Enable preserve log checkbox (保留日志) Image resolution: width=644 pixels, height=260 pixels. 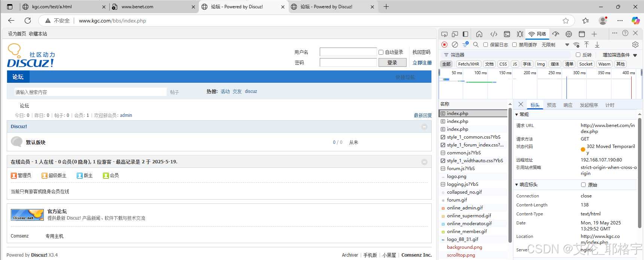(486, 45)
